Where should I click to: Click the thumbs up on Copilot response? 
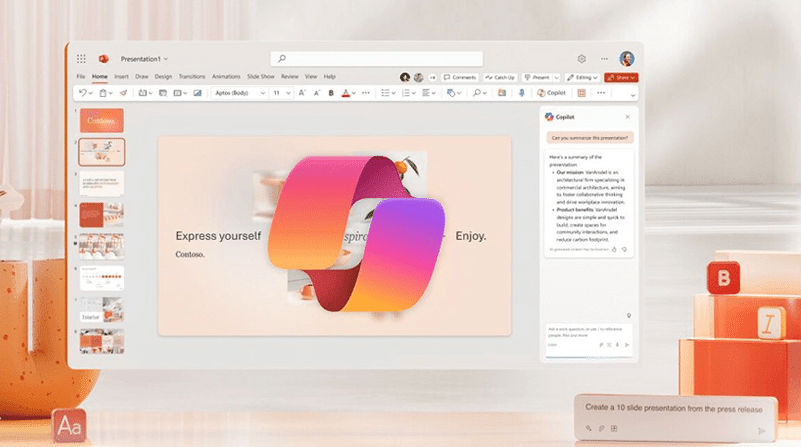coord(614,250)
